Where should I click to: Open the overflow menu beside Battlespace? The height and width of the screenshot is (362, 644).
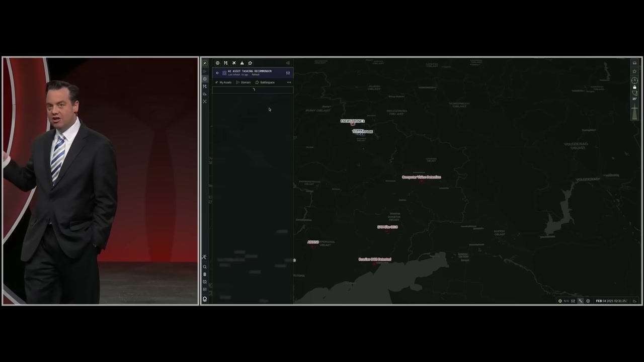pos(289,82)
